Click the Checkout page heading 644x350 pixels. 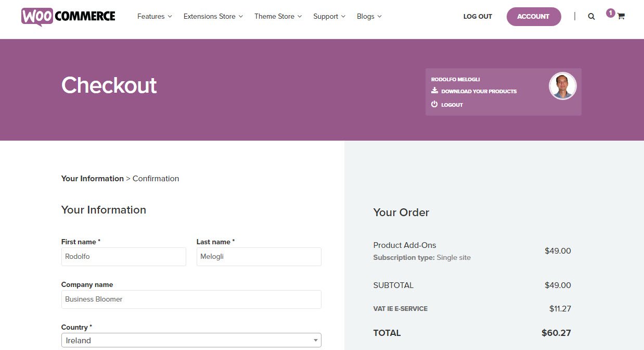coord(109,85)
